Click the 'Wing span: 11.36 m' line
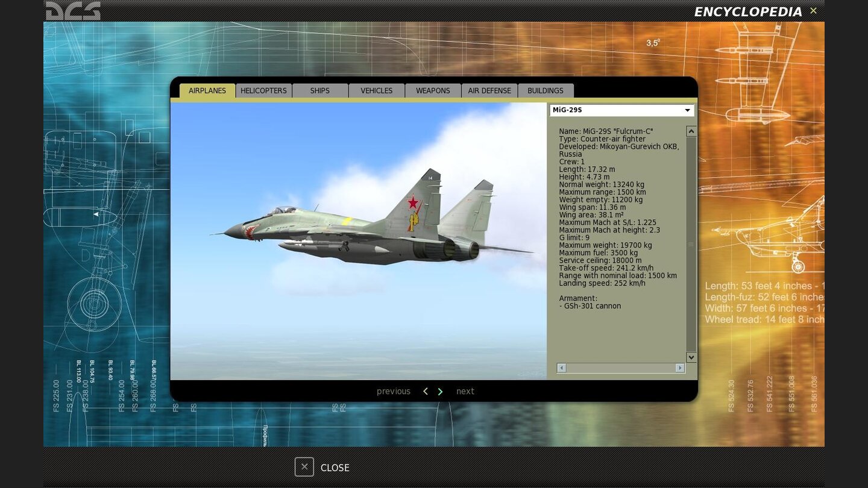Screen dimensions: 868x488 pyautogui.click(x=592, y=207)
